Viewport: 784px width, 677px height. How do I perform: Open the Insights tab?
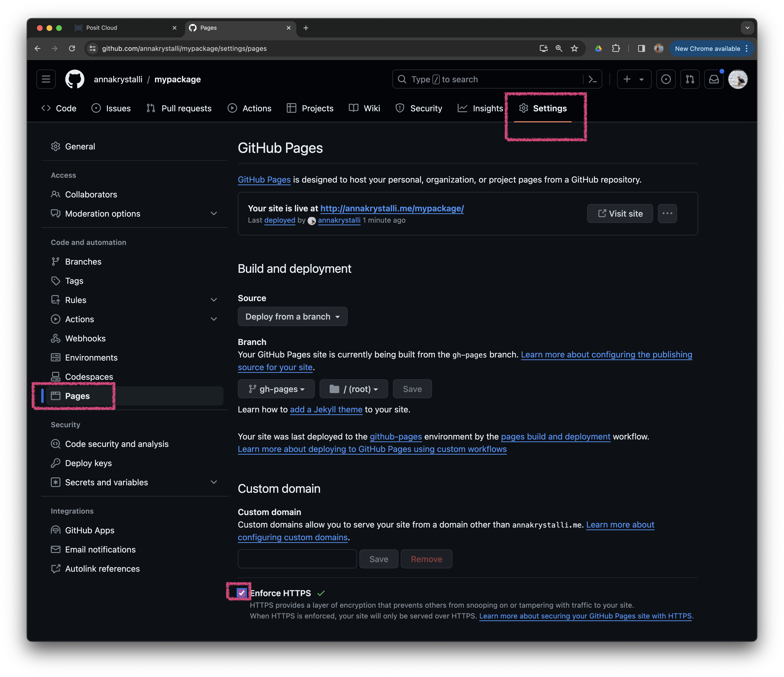click(480, 108)
